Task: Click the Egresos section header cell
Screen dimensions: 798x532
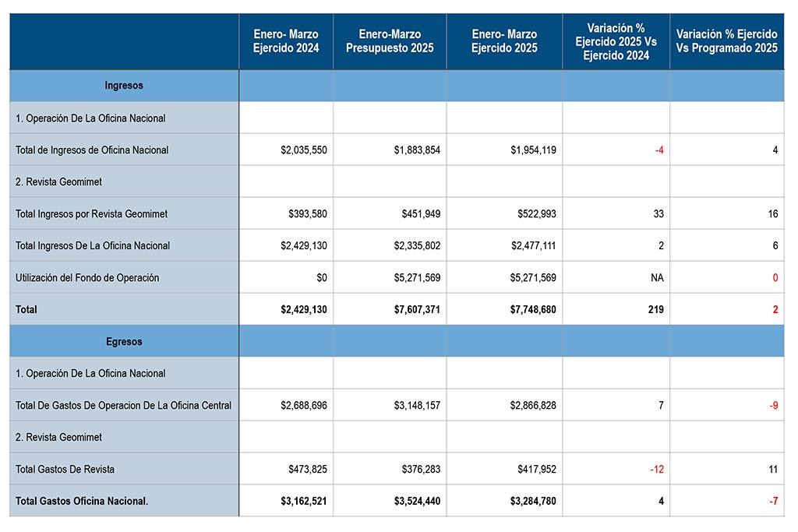Action: pyautogui.click(x=124, y=342)
